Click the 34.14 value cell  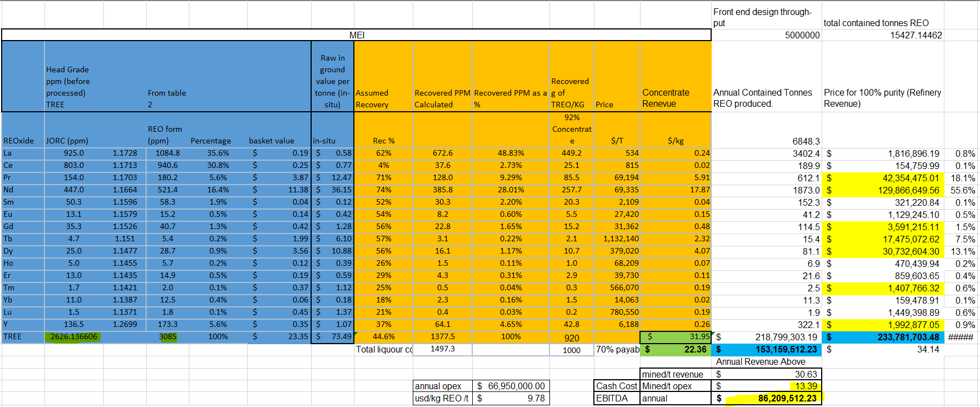[x=883, y=349]
